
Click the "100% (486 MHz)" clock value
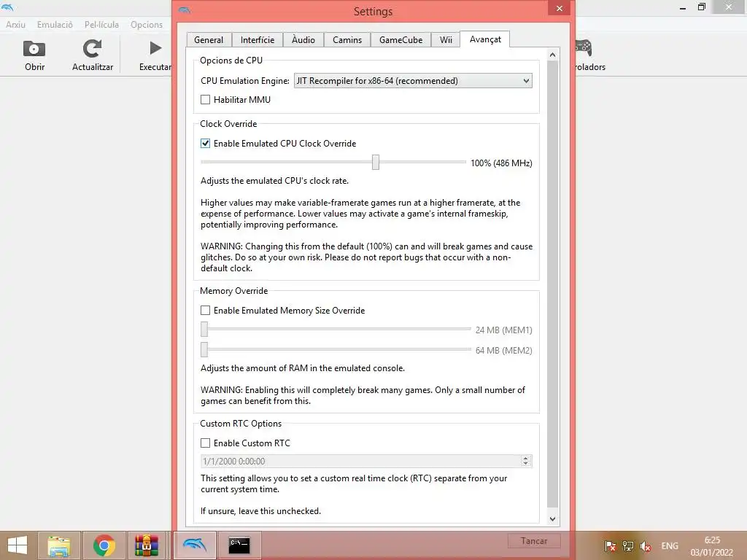pos(501,163)
